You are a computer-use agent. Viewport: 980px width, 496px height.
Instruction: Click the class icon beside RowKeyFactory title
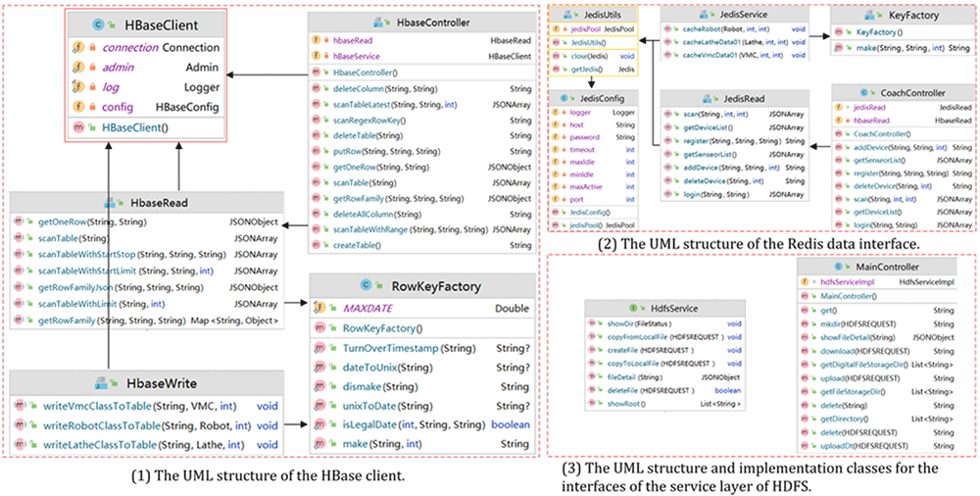tap(367, 286)
